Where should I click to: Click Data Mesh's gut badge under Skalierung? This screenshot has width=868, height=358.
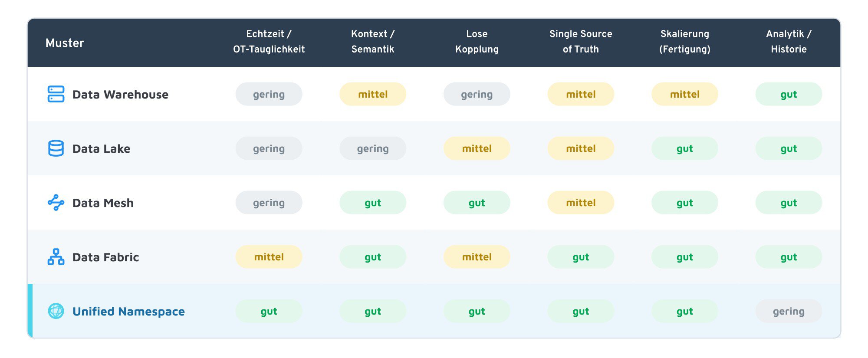(x=685, y=203)
